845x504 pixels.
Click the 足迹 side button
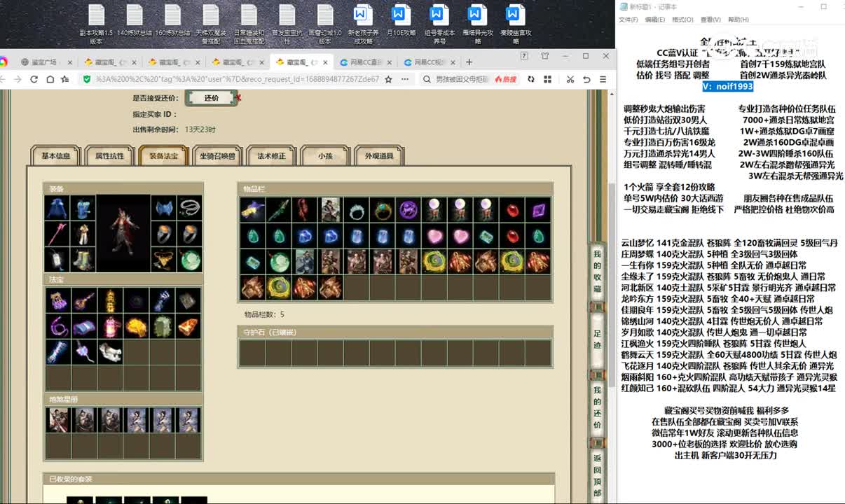point(597,339)
